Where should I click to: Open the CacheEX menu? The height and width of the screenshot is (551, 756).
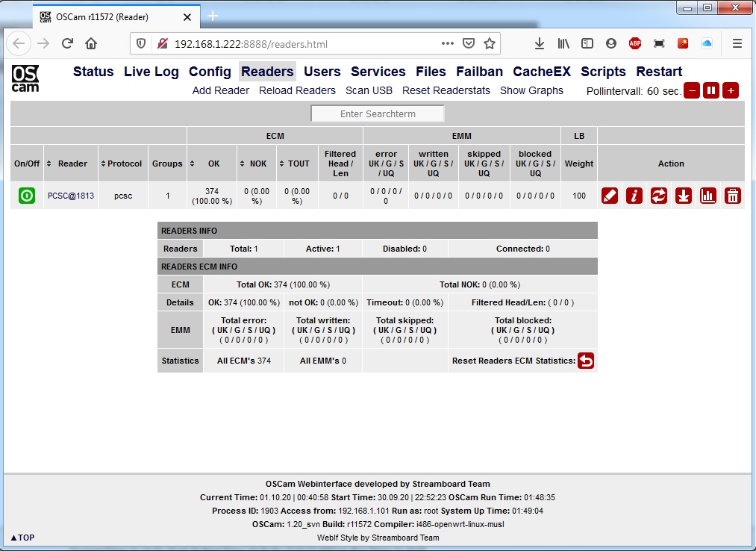(x=542, y=72)
